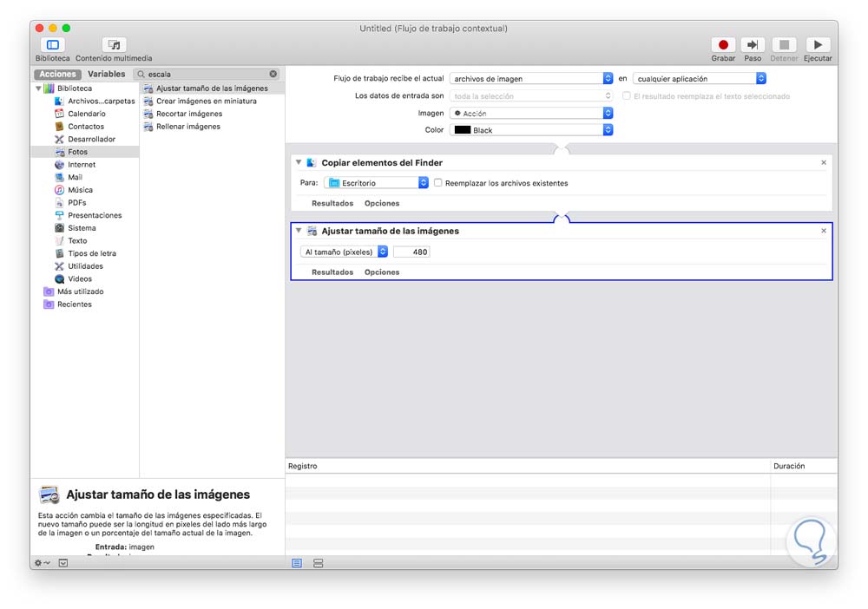Image resolution: width=868 pixels, height=609 pixels.
Task: Select Crear imágenes en miniatura action
Action: tap(201, 101)
